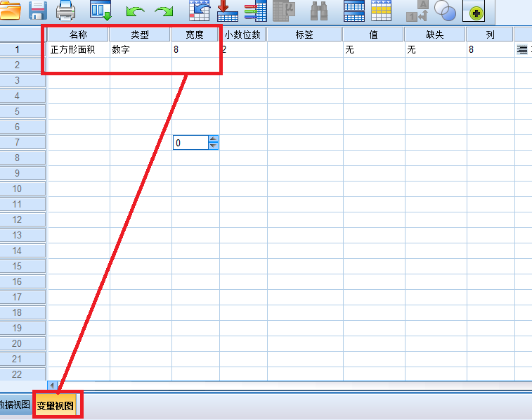
Task: Select 无 cell under 缺失 column
Action: point(436,49)
